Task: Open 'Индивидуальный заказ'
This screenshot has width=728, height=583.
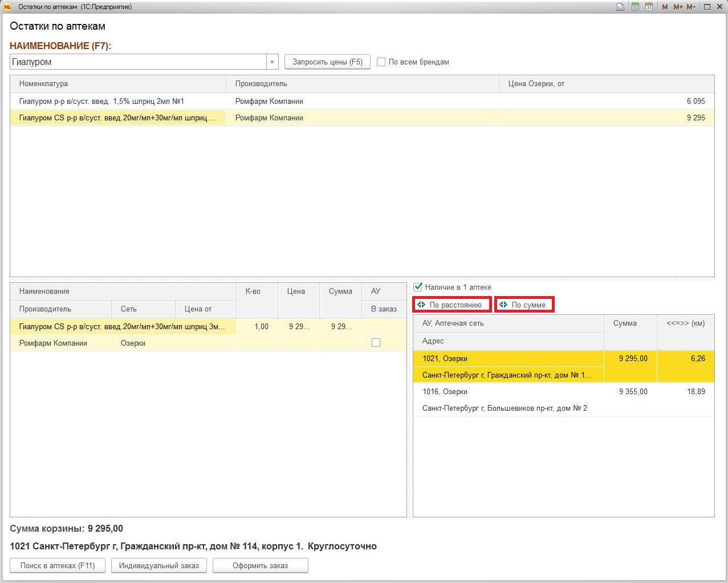Action: tap(158, 565)
